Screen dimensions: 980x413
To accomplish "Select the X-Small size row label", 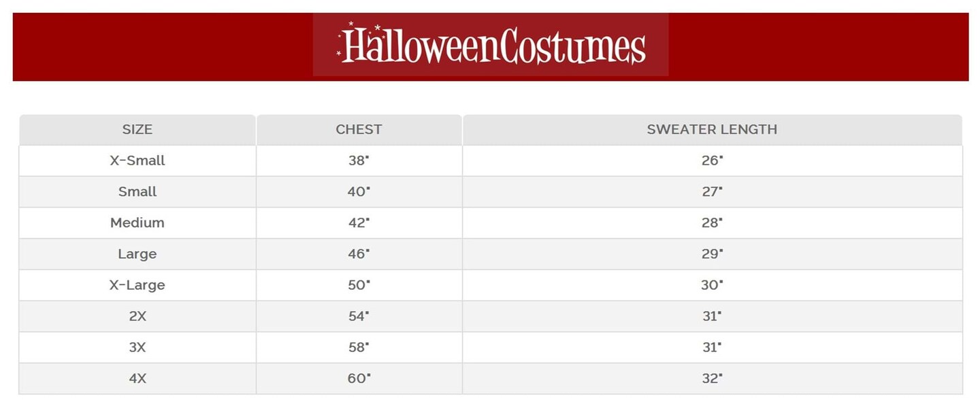I will pyautogui.click(x=137, y=161).
